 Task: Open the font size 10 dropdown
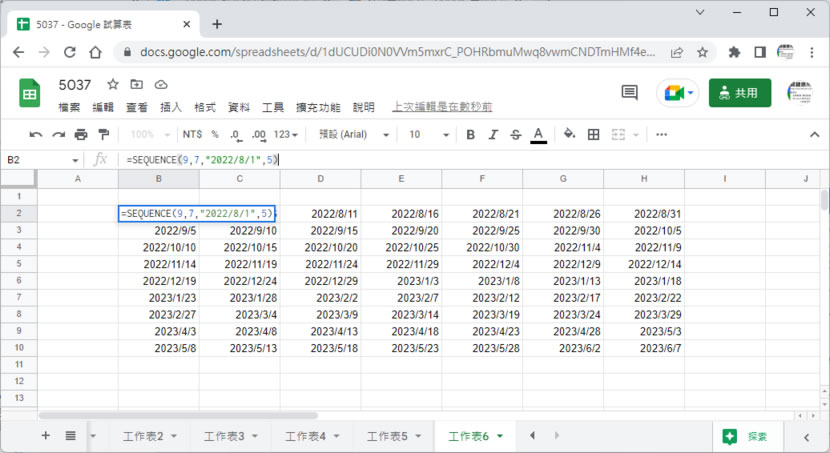429,134
